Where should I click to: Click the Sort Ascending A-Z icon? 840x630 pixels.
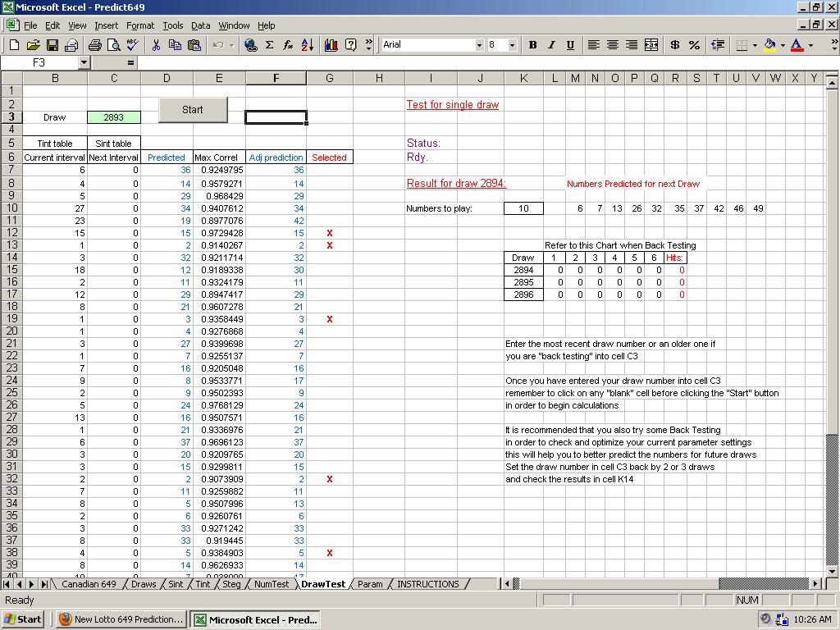[x=308, y=45]
